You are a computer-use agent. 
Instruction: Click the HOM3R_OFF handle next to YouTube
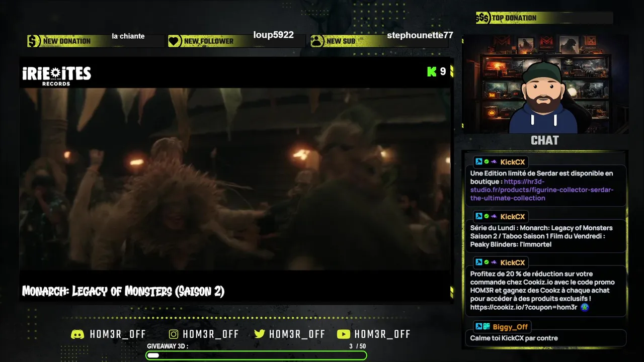click(x=382, y=334)
